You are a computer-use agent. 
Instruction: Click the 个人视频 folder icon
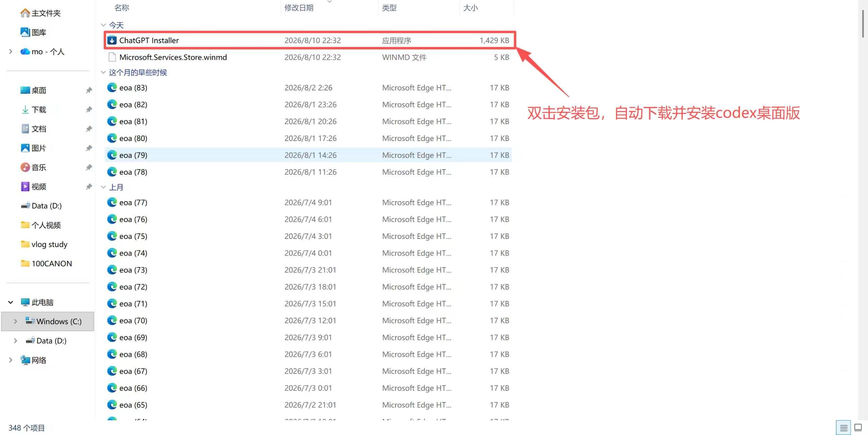coord(25,225)
